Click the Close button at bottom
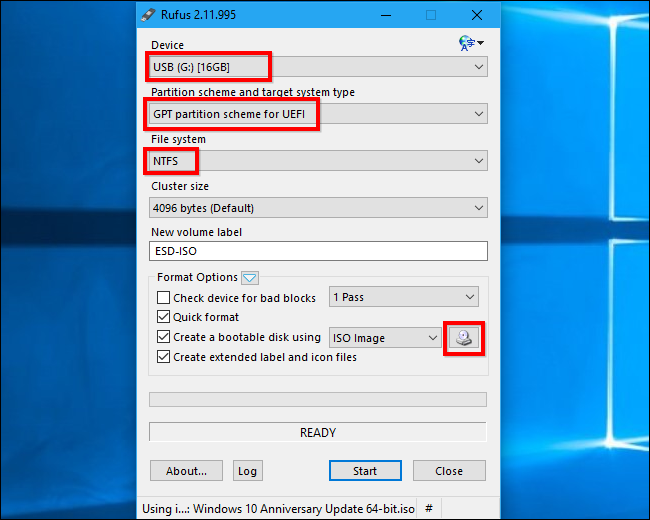650x520 pixels. click(448, 471)
